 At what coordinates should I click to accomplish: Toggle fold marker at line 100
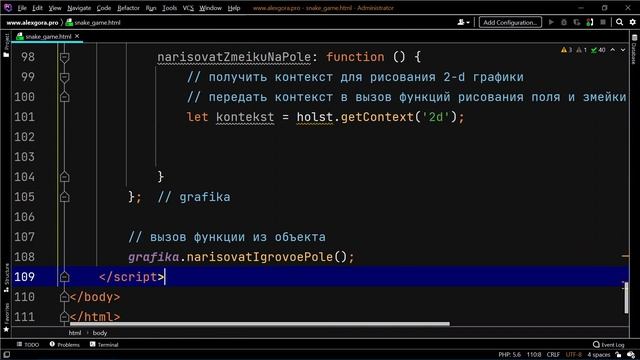point(64,97)
